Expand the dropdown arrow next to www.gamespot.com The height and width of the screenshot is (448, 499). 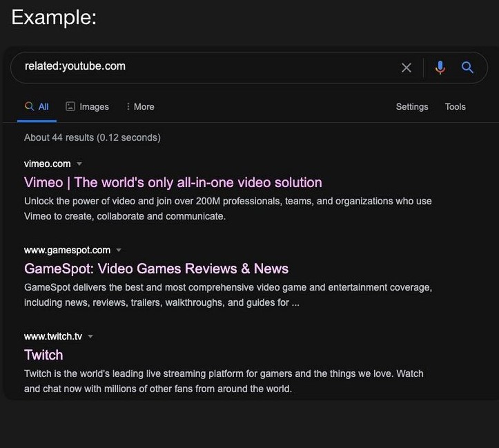[x=119, y=250]
